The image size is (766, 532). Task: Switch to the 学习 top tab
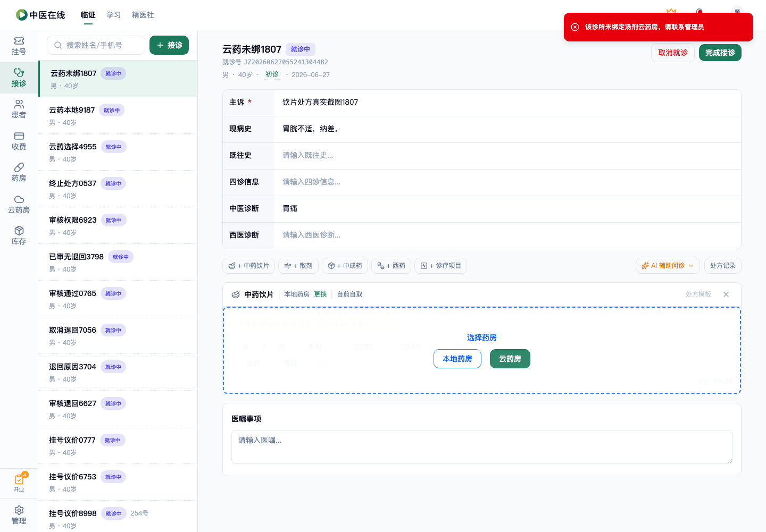[x=113, y=15]
